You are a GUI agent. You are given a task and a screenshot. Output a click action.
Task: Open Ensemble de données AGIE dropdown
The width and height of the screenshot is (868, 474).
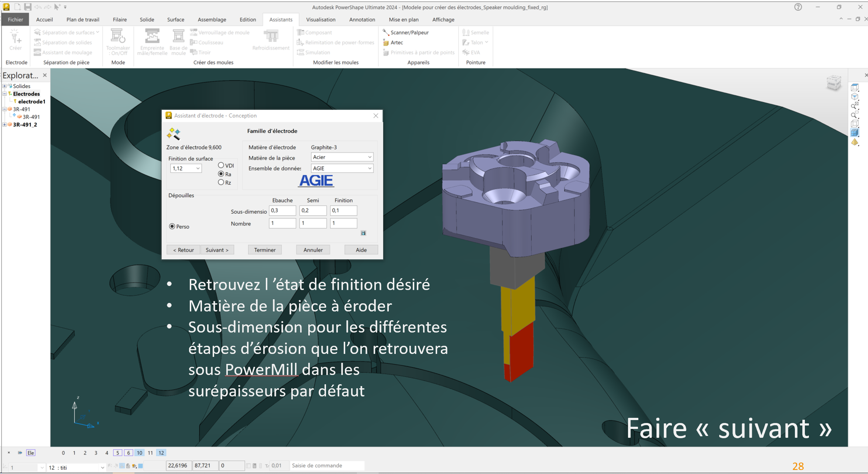342,168
